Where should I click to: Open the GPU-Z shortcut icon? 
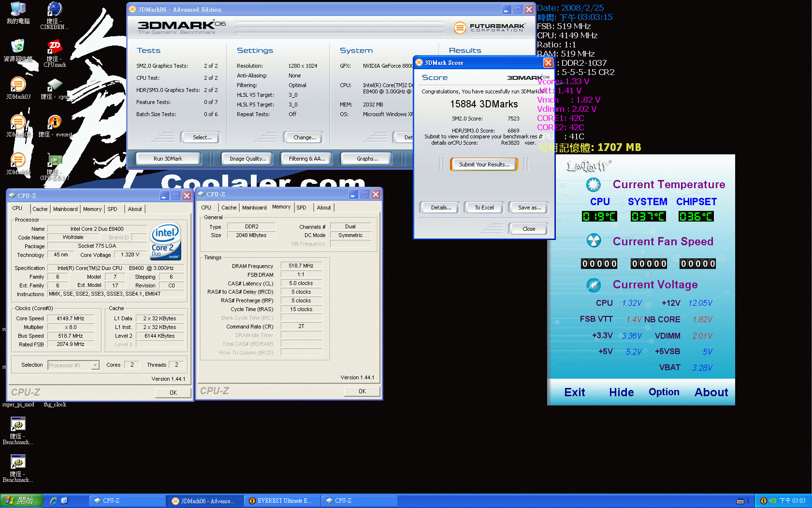(x=54, y=166)
